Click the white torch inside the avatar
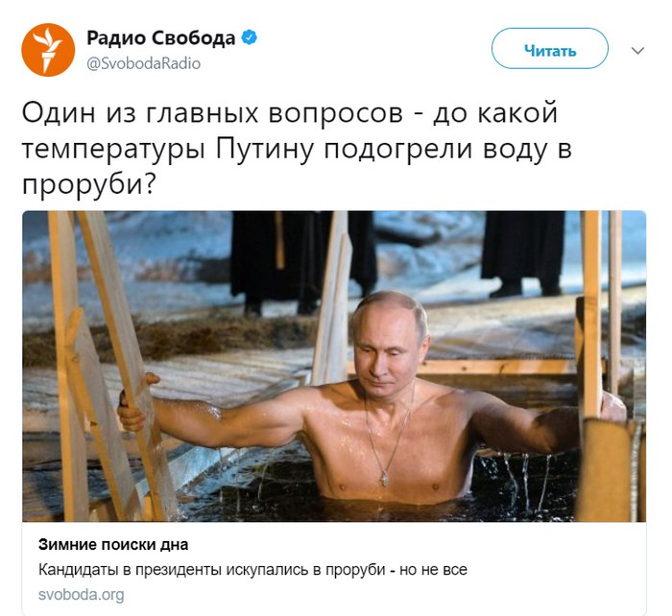The width and height of the screenshot is (672, 616). [48, 49]
